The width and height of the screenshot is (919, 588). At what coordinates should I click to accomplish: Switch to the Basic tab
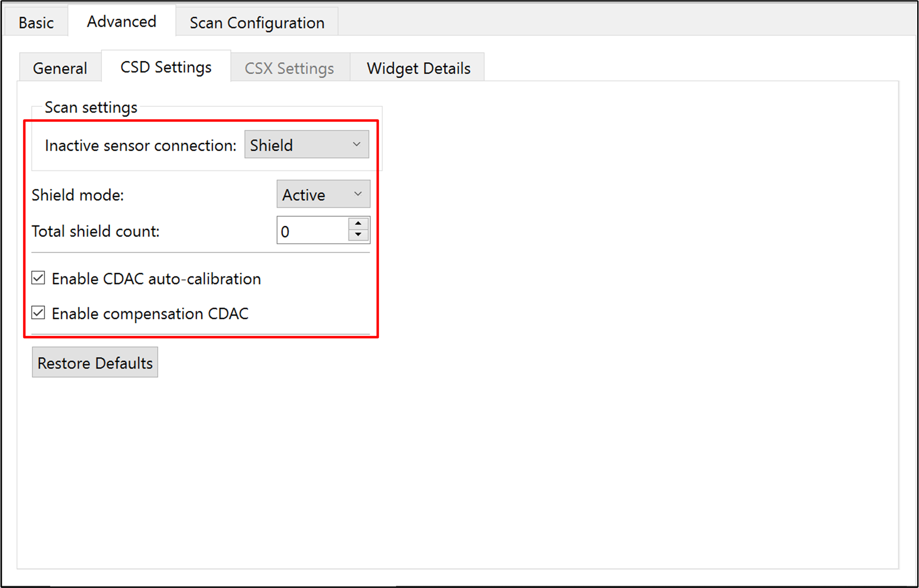click(x=36, y=22)
